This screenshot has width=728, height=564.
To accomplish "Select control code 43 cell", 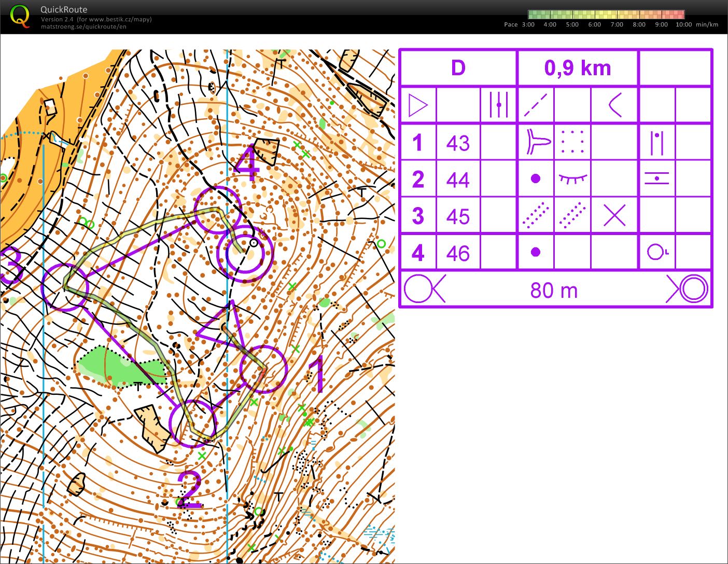I will [458, 143].
